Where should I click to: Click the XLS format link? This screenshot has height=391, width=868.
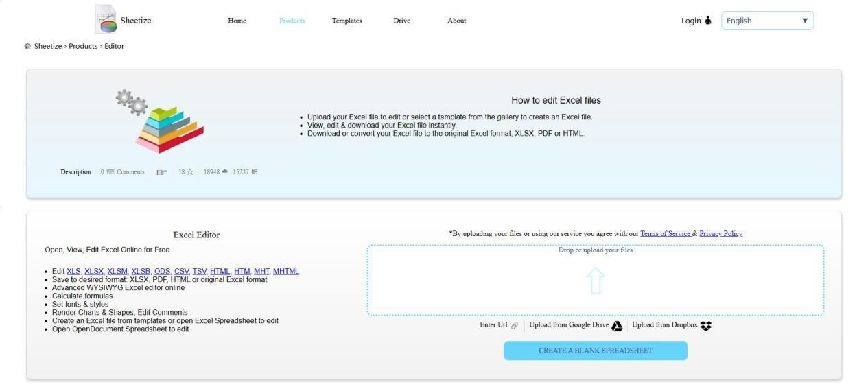(73, 272)
